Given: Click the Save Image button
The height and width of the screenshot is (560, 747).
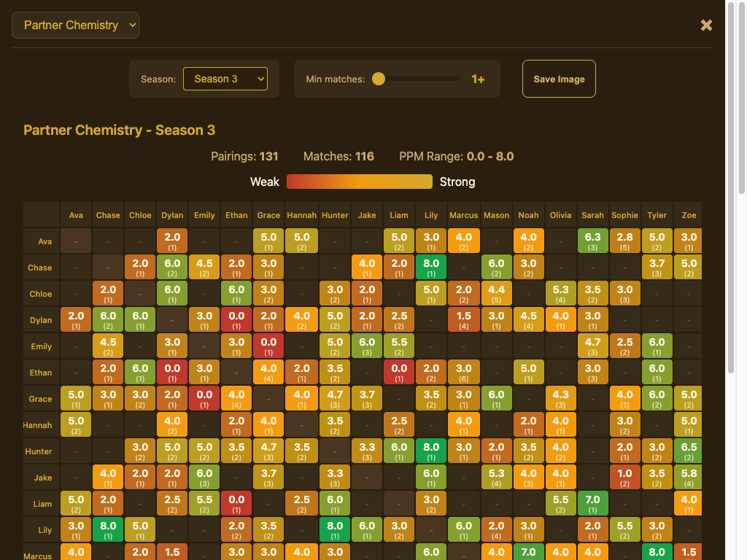Looking at the screenshot, I should tap(559, 79).
